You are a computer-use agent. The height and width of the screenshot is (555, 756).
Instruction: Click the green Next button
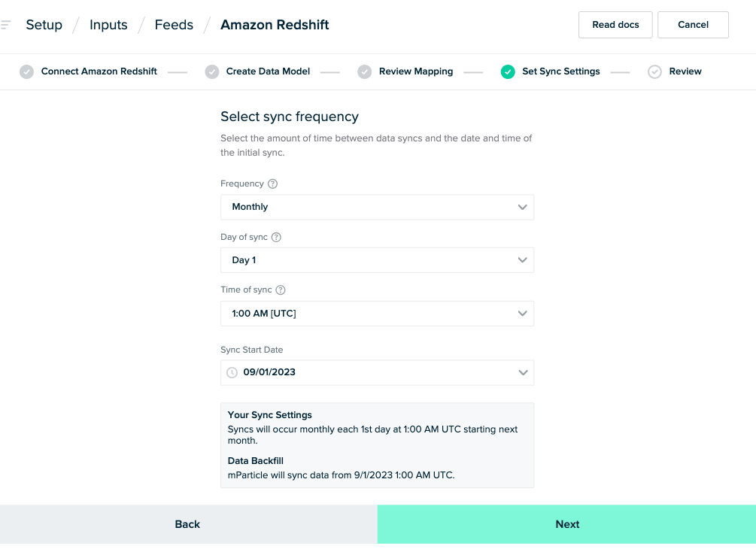[567, 524]
